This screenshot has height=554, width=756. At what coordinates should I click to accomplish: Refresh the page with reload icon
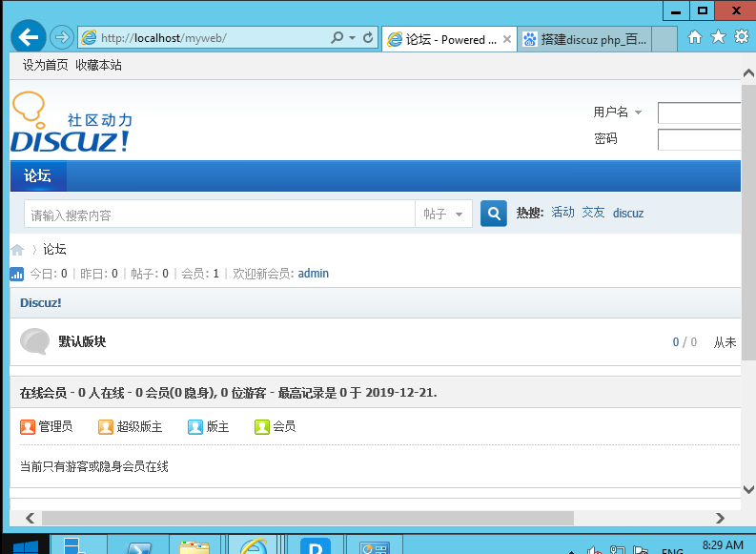click(x=368, y=37)
